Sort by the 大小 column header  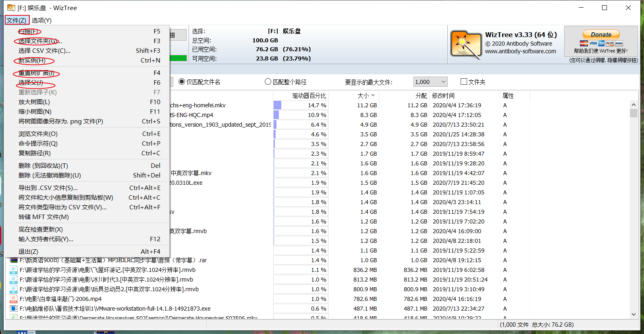(354, 96)
